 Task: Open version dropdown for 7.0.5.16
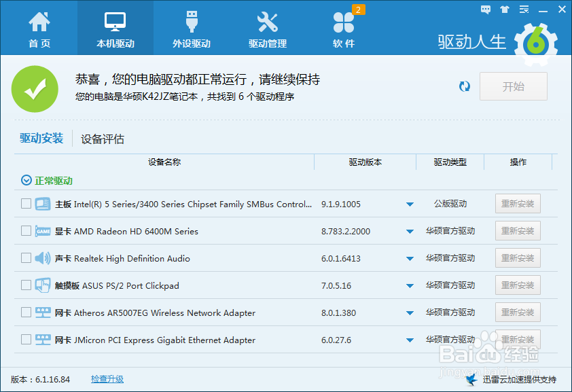(x=410, y=286)
